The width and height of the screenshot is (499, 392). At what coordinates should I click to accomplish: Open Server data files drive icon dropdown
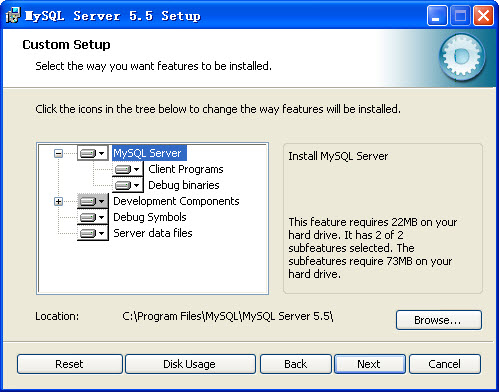click(x=93, y=233)
